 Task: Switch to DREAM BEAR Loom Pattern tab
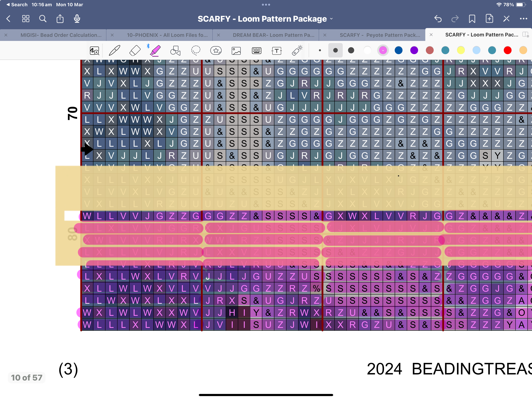pos(273,35)
